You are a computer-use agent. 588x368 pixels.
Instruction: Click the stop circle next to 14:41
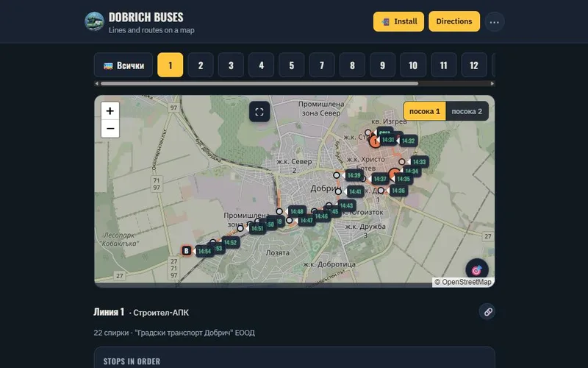338,191
